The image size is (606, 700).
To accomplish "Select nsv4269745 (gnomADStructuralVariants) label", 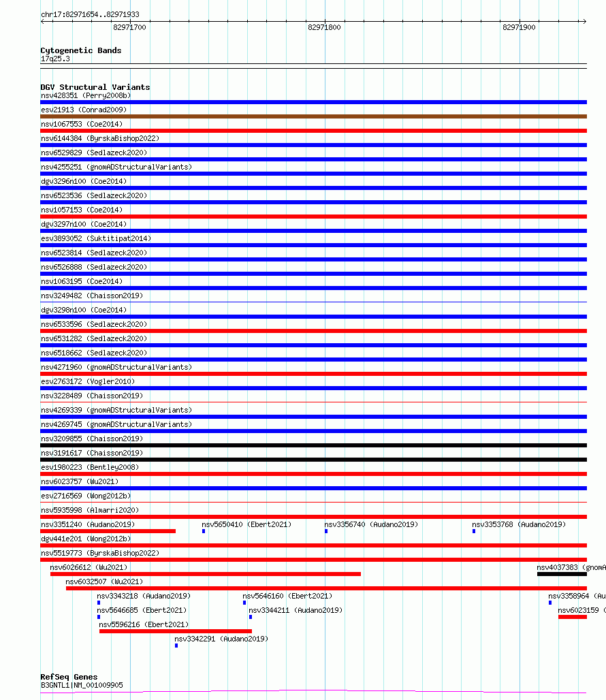I will click(x=116, y=424).
